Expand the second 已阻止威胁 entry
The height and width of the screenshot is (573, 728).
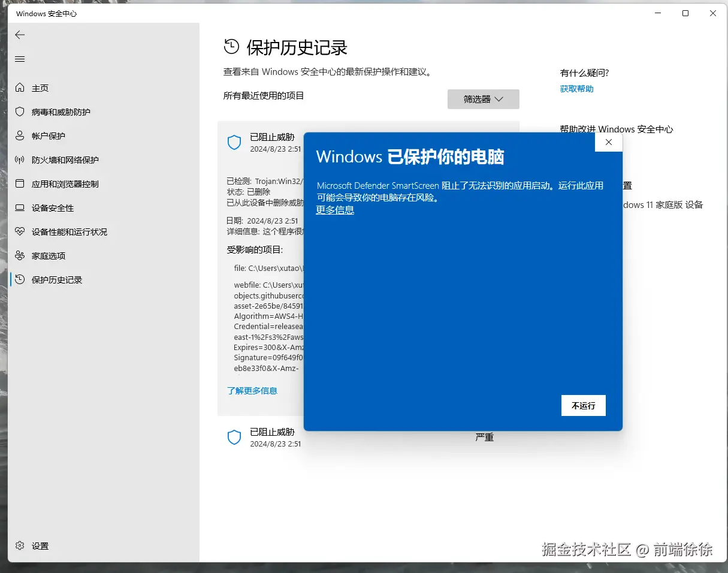coord(368,438)
